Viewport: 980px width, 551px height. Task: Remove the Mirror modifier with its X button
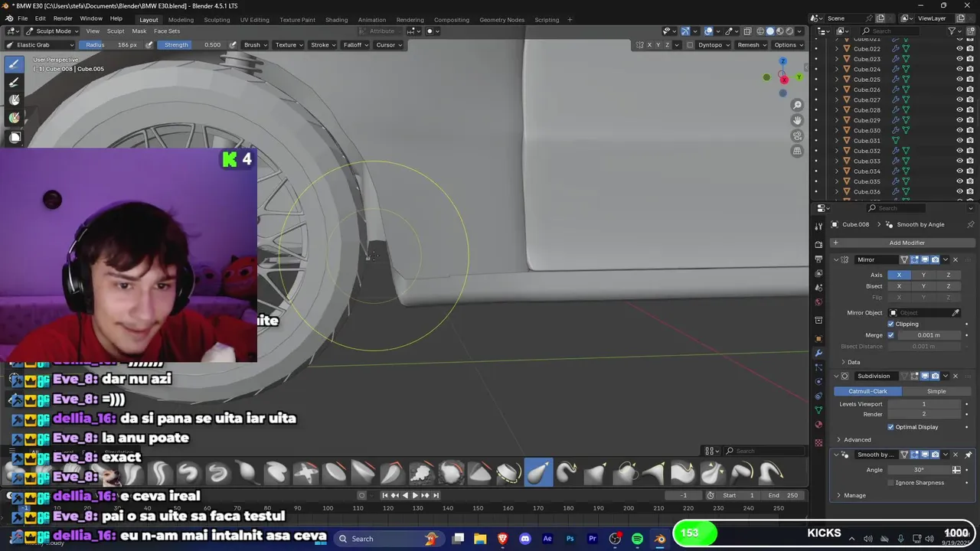tap(955, 259)
